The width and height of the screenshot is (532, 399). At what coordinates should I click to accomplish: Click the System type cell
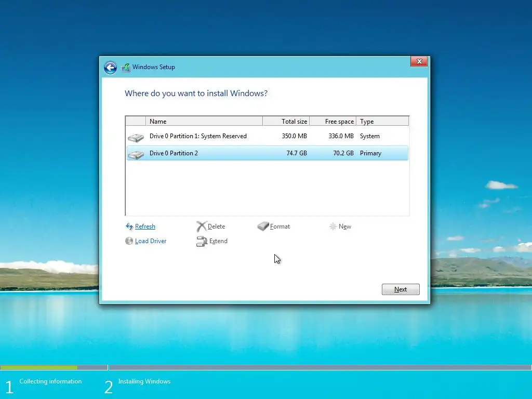pyautogui.click(x=370, y=136)
